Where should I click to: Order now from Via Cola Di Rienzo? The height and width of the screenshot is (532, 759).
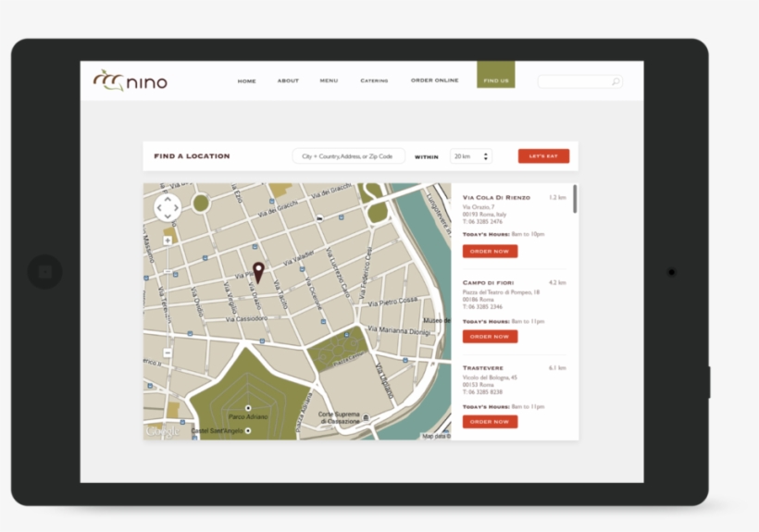(x=490, y=251)
